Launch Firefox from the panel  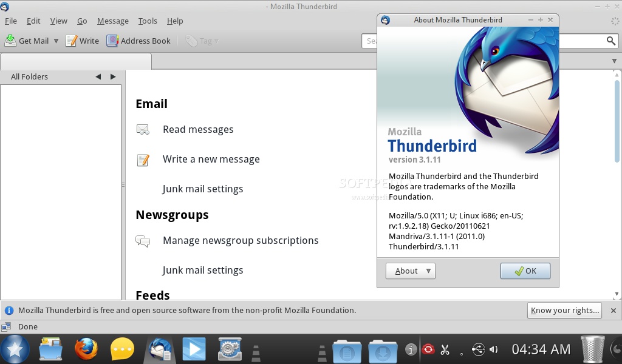point(86,349)
